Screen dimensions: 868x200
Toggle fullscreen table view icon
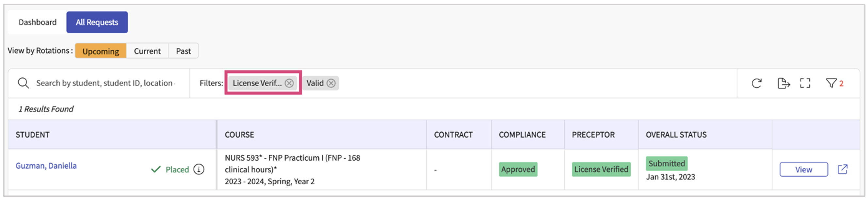coord(805,83)
